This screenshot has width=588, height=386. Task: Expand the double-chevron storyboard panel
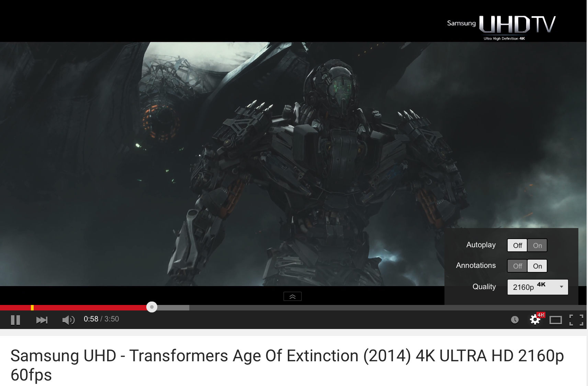[292, 296]
